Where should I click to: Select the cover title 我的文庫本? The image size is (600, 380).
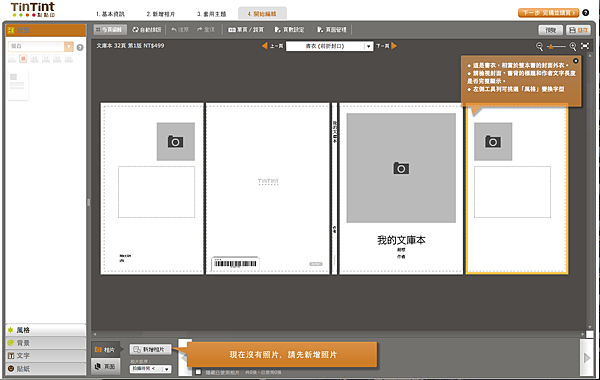coord(401,240)
